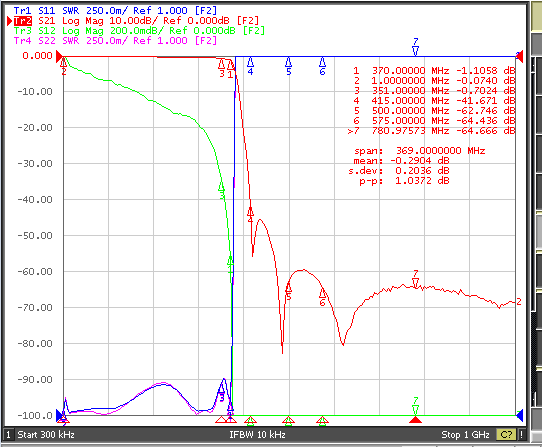Click red marker 6 on the S21 trace
Image resolution: width=542 pixels, height=447 pixels.
click(322, 297)
